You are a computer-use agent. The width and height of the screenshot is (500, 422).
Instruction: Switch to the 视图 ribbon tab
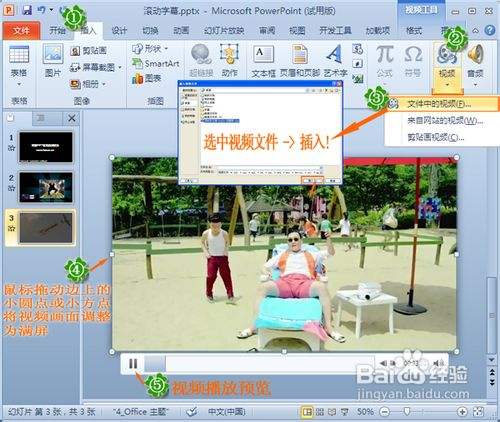click(297, 31)
